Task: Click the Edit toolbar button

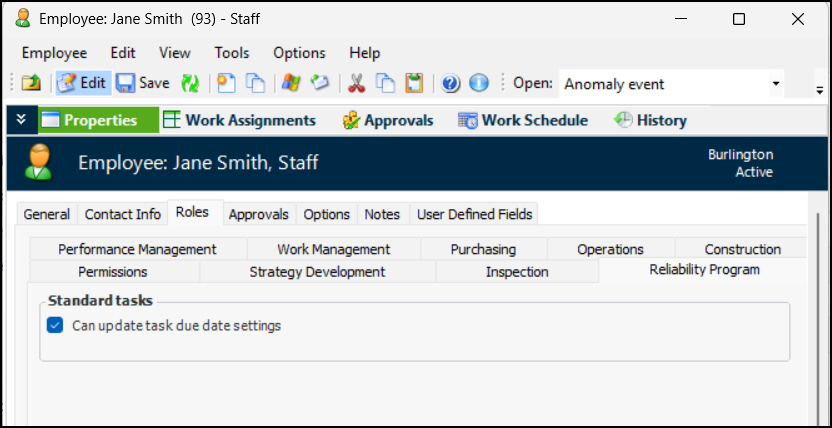Action: coord(81,84)
